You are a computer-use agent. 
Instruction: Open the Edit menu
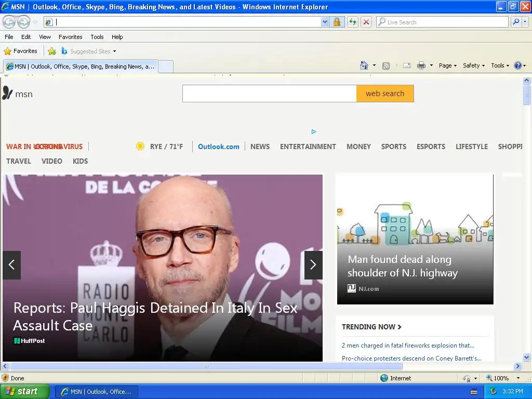point(26,37)
